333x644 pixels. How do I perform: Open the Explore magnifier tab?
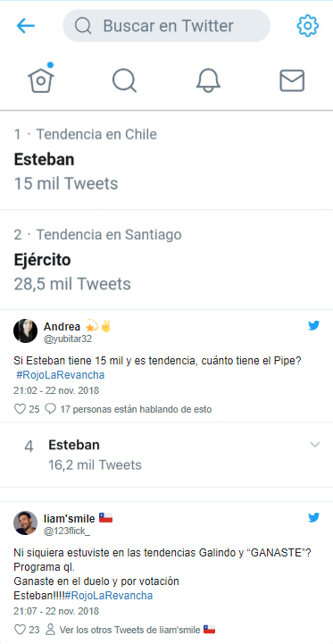pyautogui.click(x=124, y=80)
